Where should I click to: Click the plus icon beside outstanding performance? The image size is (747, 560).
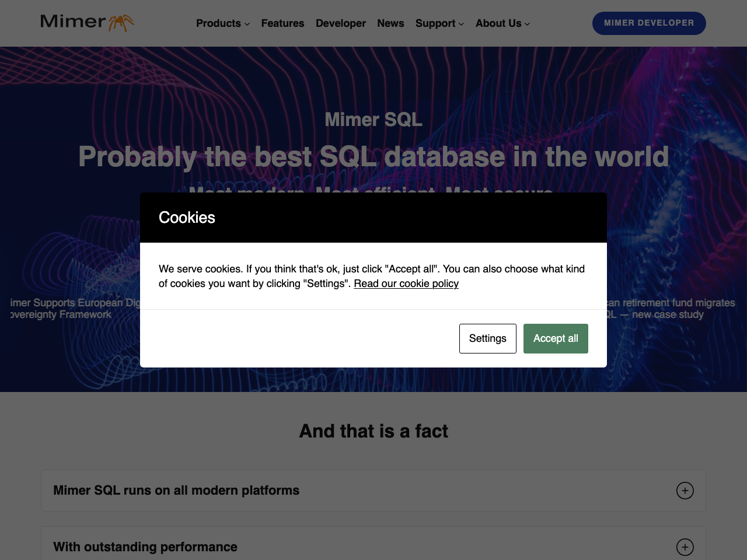685,547
